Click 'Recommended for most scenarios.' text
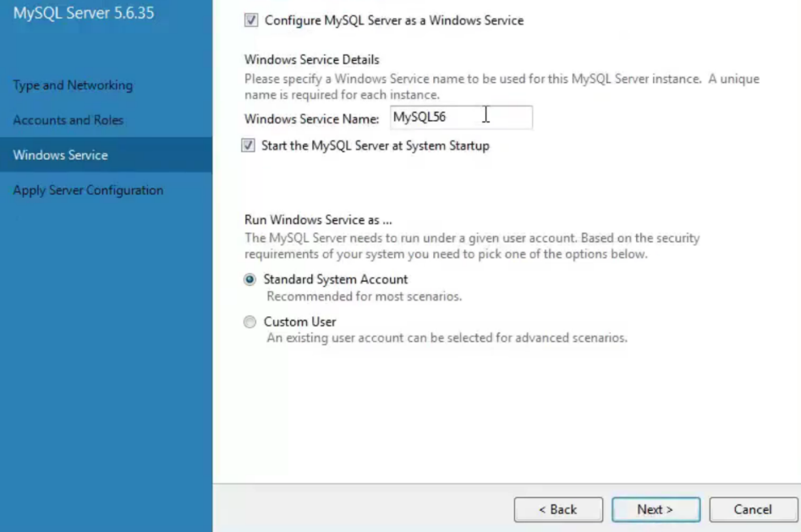Viewport: 801px width, 532px height. pyautogui.click(x=365, y=297)
